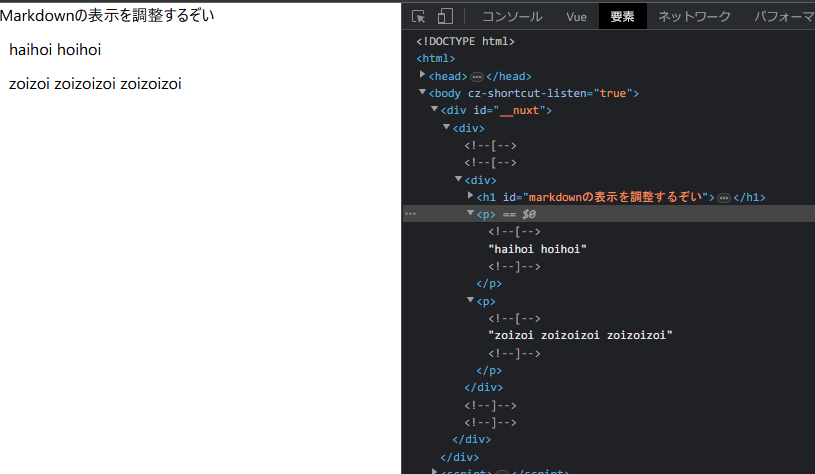The width and height of the screenshot is (815, 474).
Task: Click the page heading Markdownの表示を調整するぞい
Action: click(107, 16)
